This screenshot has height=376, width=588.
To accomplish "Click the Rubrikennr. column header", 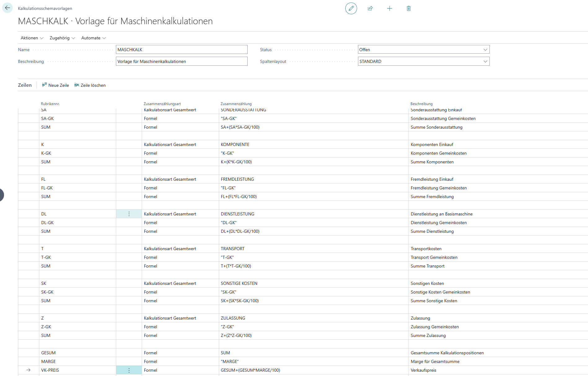I will tap(50, 104).
